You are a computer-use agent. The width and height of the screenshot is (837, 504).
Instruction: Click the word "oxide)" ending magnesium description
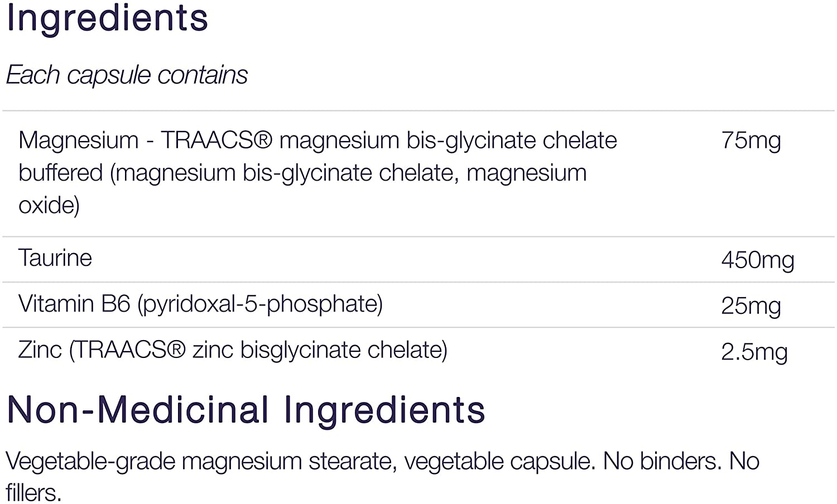(x=49, y=205)
